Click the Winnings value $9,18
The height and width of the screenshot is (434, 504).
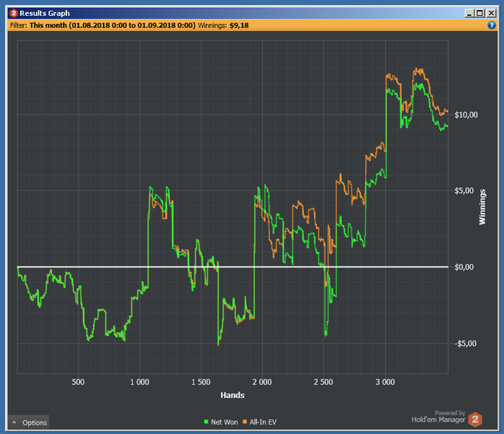pyautogui.click(x=239, y=25)
